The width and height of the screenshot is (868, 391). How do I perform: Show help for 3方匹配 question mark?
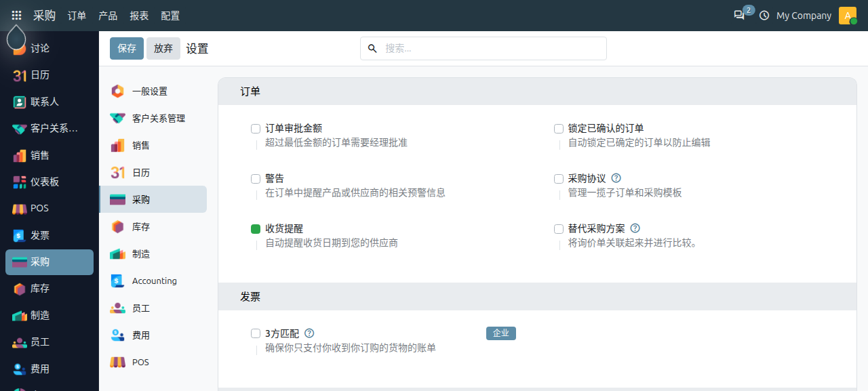(x=309, y=333)
